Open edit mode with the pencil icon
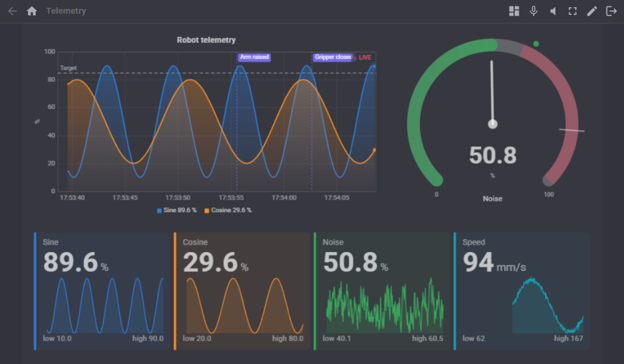Viewport: 624px width, 364px height. click(591, 11)
